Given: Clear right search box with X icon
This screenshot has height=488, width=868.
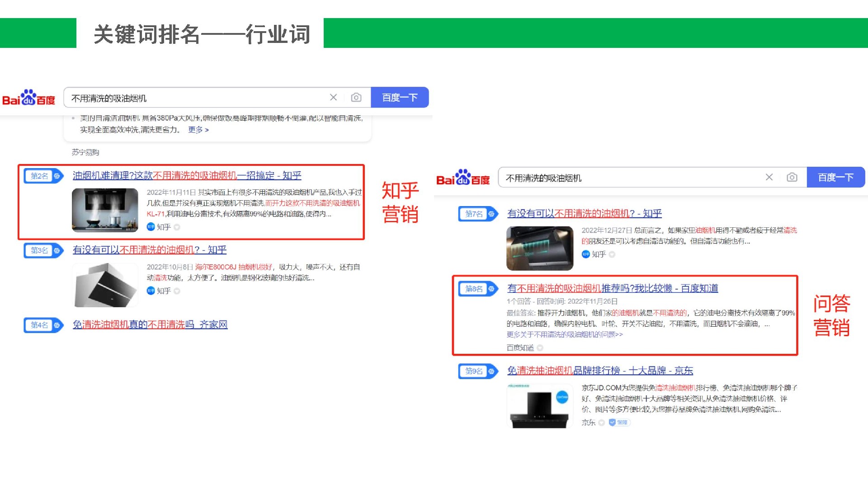Looking at the screenshot, I should pos(769,177).
